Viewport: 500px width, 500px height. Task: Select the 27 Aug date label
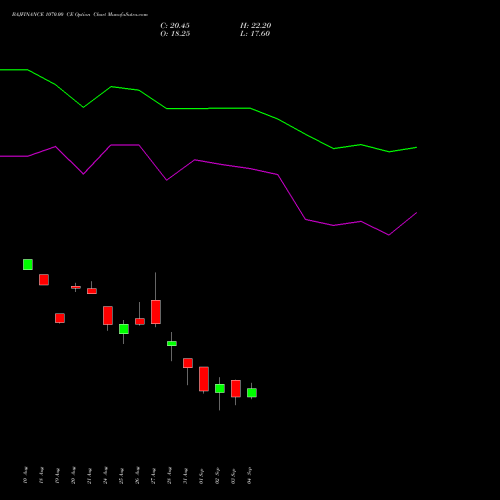[153, 475]
